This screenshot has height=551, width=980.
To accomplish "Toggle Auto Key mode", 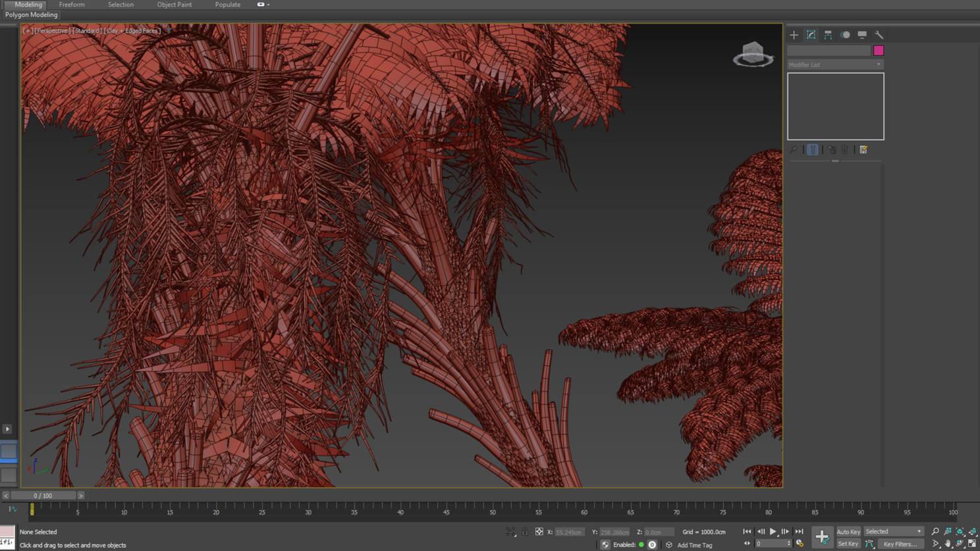I will (x=848, y=532).
